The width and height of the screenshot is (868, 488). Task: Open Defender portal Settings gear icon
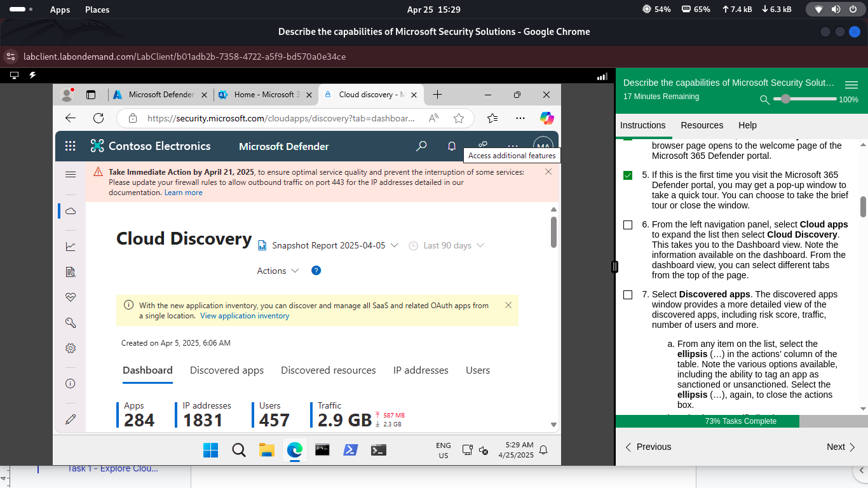point(70,348)
